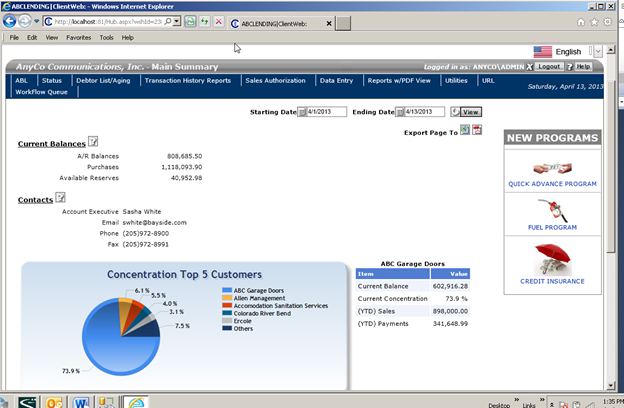Open the WorkFlow Queue tab
The image size is (624, 408).
(x=41, y=92)
